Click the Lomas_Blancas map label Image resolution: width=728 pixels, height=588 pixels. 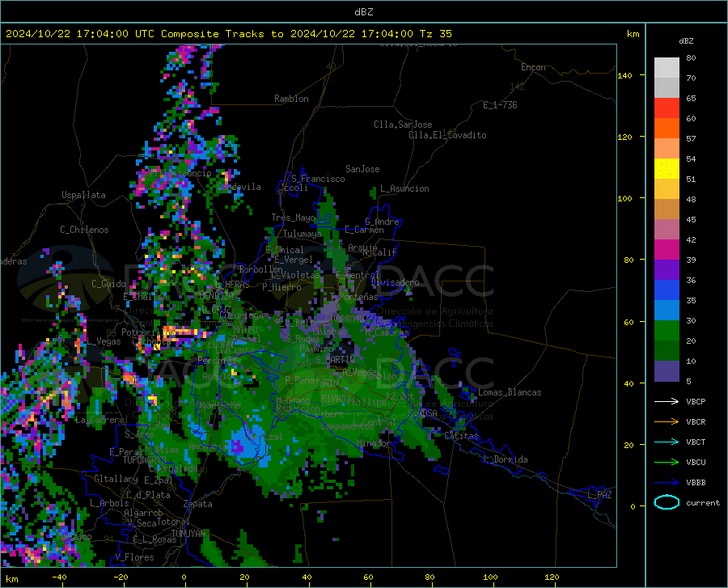(510, 392)
